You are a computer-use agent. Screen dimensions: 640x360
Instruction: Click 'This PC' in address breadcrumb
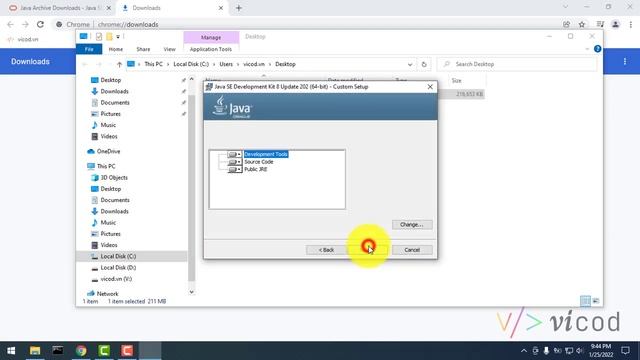pyautogui.click(x=153, y=64)
